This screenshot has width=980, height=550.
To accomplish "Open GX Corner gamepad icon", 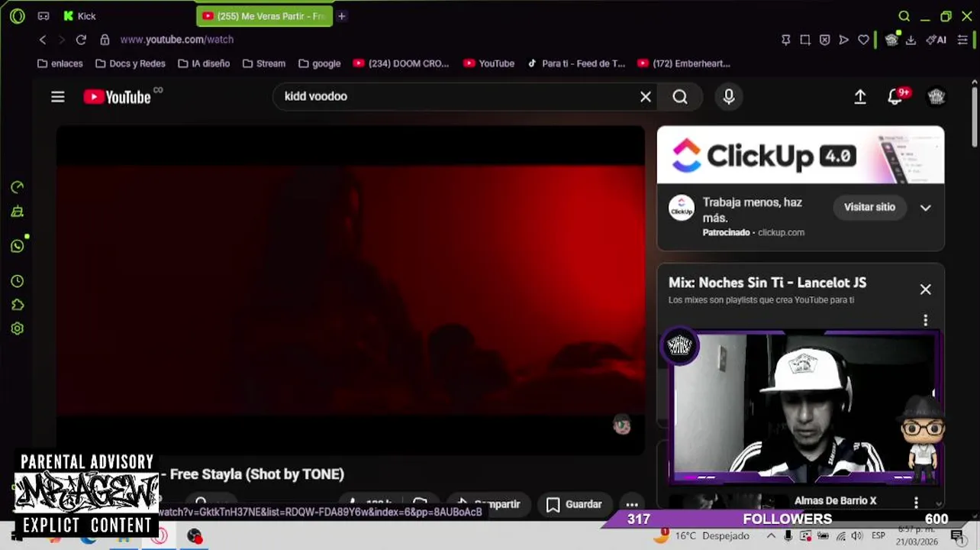I will coord(44,16).
